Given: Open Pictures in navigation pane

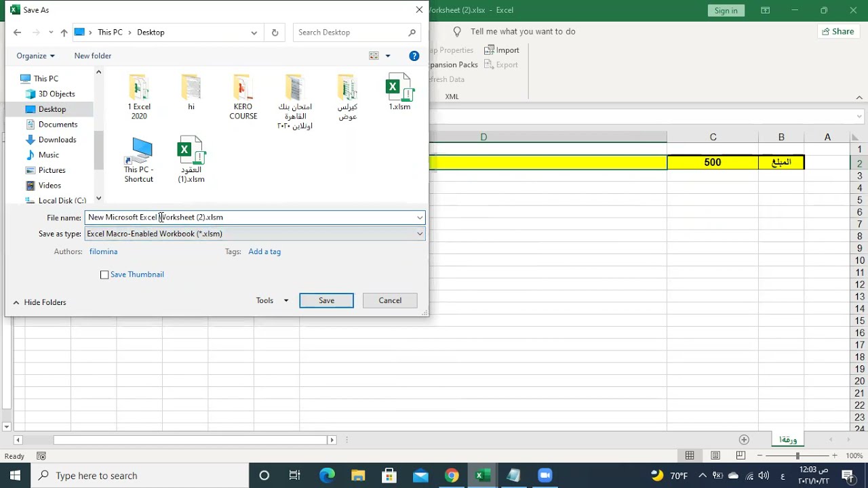Looking at the screenshot, I should (52, 170).
